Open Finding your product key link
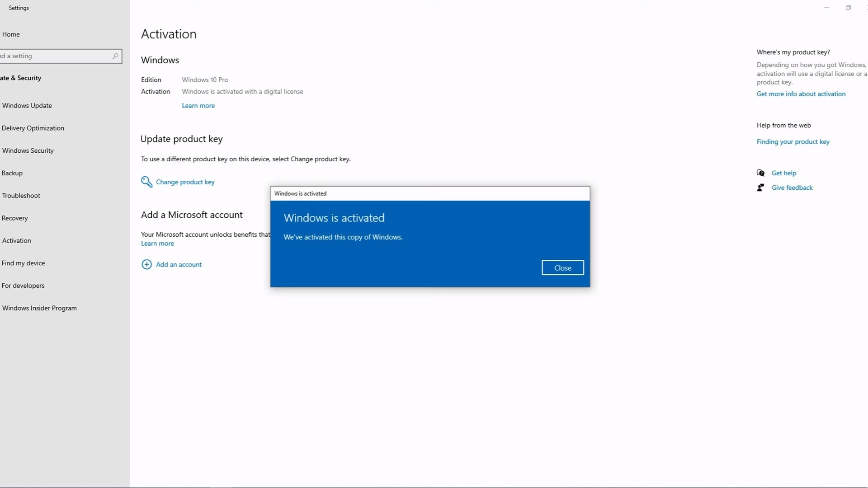Image resolution: width=868 pixels, height=488 pixels. pos(793,142)
